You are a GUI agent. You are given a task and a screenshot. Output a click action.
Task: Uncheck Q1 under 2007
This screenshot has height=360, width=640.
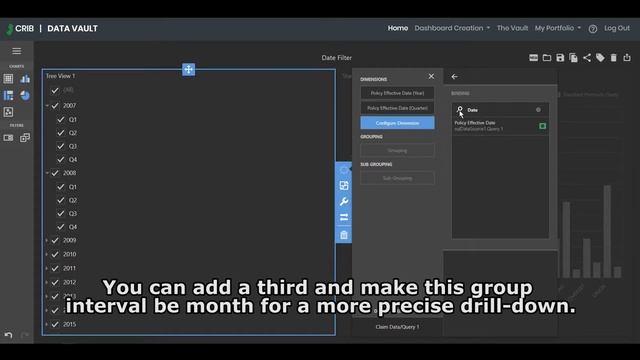pos(61,120)
